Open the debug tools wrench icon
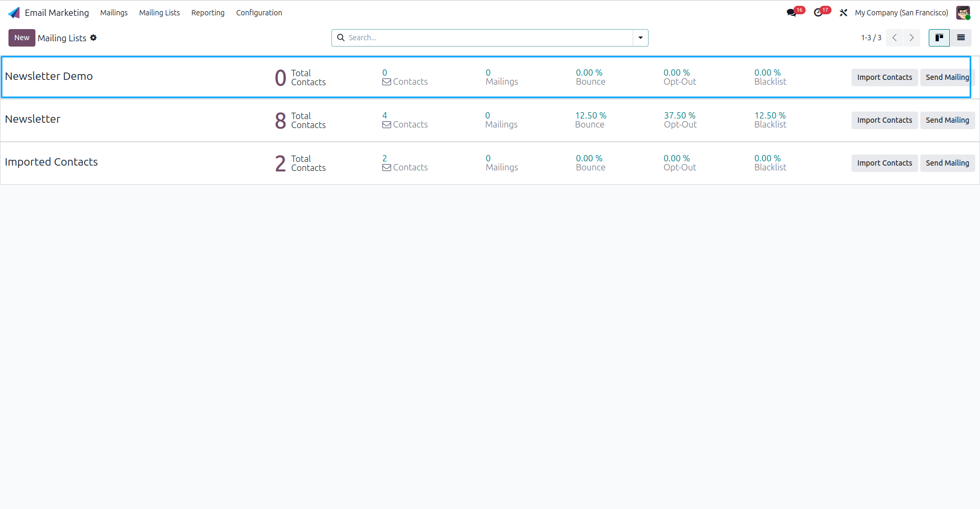The height and width of the screenshot is (509, 980). point(844,13)
